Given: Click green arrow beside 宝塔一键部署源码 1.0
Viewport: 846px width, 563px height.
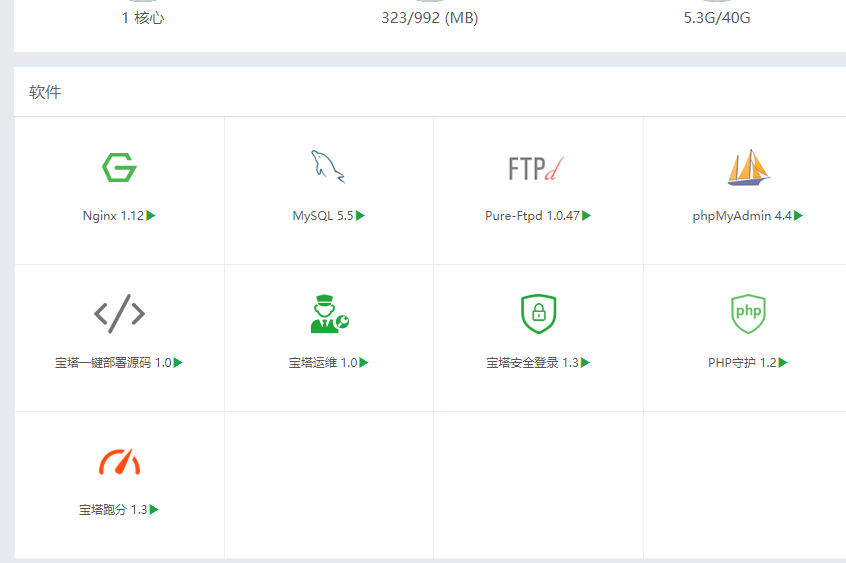Looking at the screenshot, I should (x=179, y=363).
